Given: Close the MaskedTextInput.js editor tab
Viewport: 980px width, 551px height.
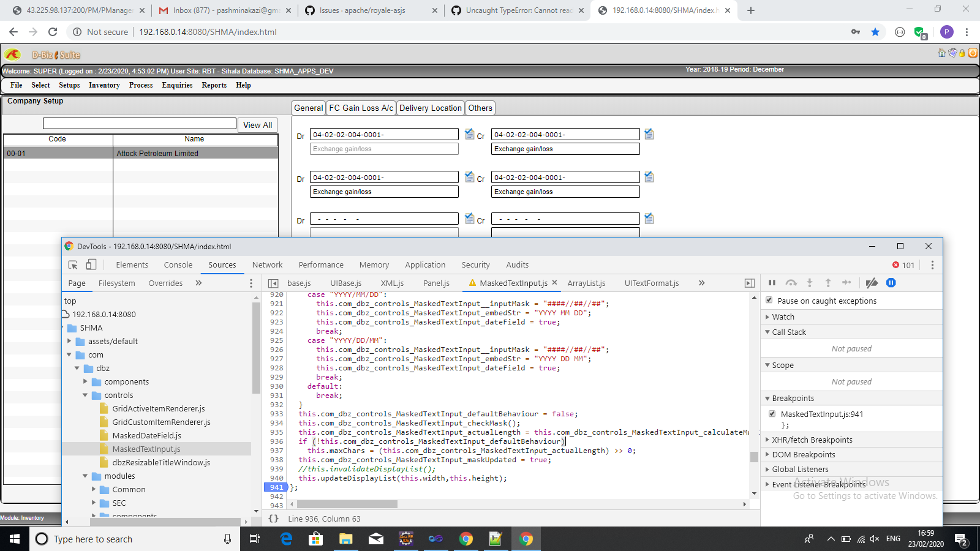Looking at the screenshot, I should click(x=554, y=282).
